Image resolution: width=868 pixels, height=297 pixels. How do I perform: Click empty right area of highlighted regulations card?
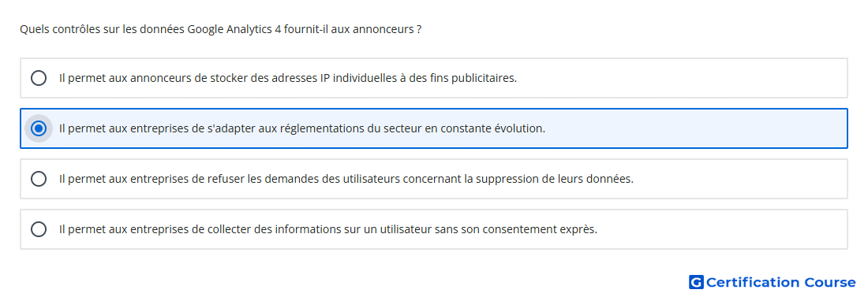pos(694,128)
